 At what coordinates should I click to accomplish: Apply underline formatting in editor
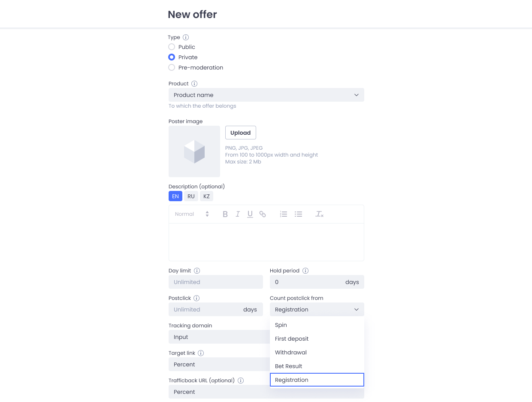click(250, 214)
